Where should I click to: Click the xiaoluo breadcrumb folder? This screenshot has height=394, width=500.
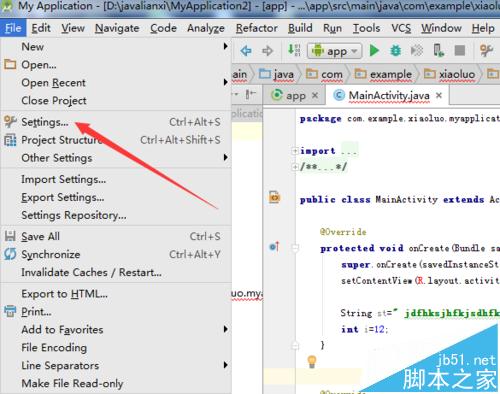pos(449,74)
